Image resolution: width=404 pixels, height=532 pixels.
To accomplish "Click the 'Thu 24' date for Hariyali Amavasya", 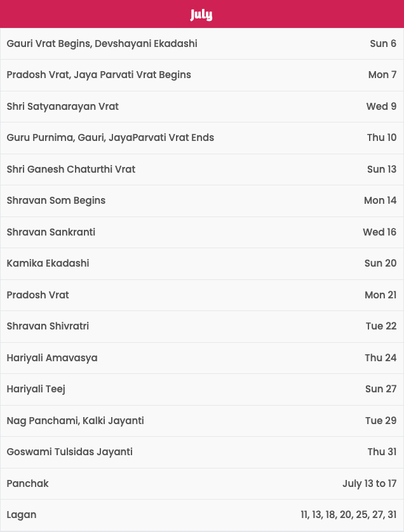I will coord(380,358).
